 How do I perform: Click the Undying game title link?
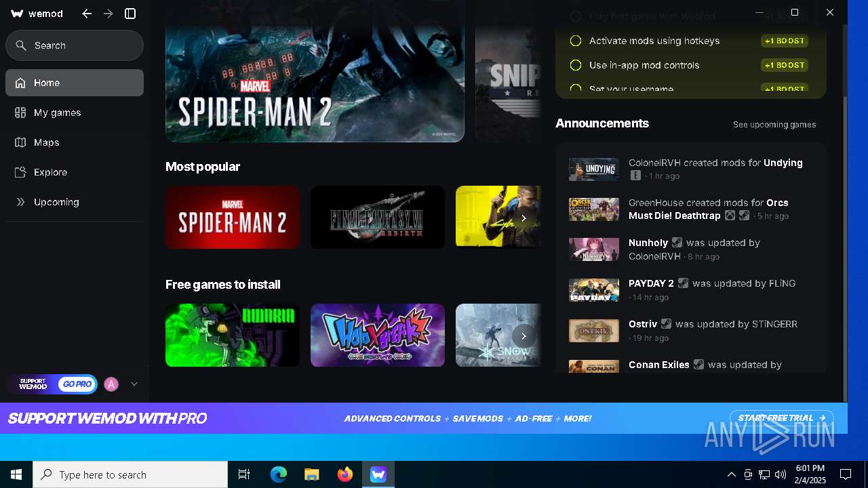783,163
